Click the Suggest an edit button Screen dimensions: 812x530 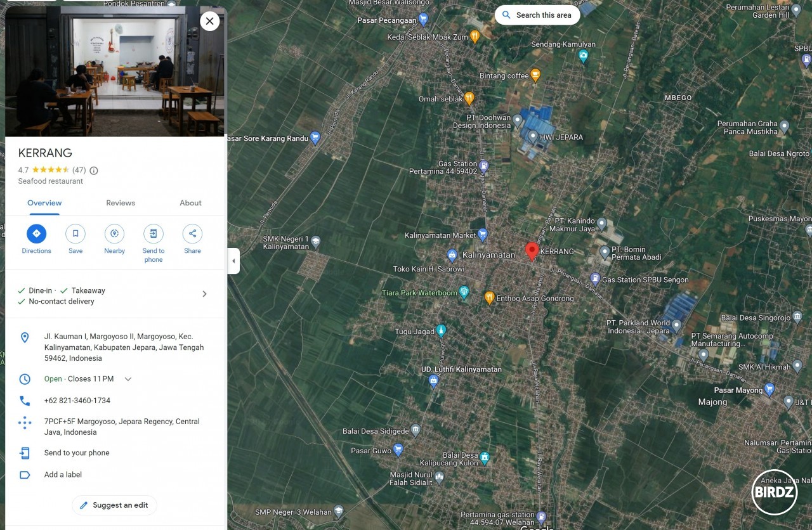point(114,505)
